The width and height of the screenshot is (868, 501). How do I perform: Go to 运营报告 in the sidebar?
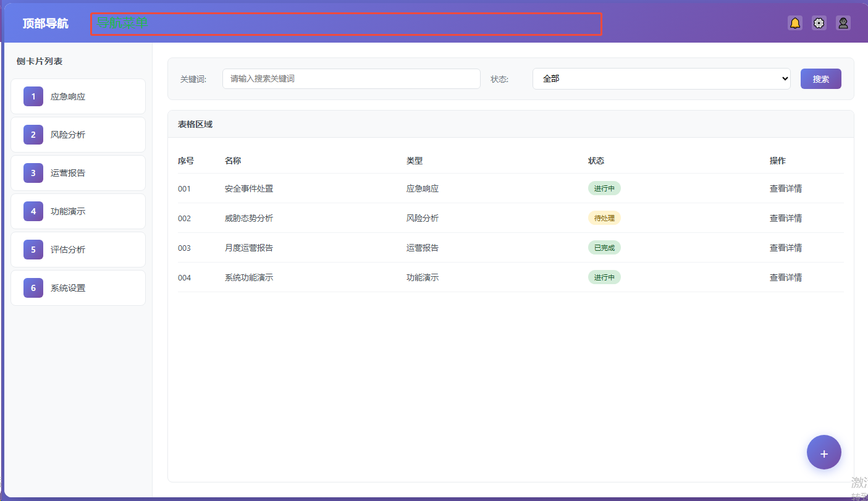(78, 173)
